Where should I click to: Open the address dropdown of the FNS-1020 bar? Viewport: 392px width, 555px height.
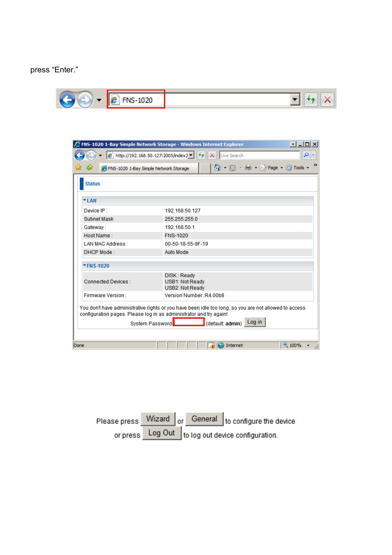pyautogui.click(x=295, y=99)
